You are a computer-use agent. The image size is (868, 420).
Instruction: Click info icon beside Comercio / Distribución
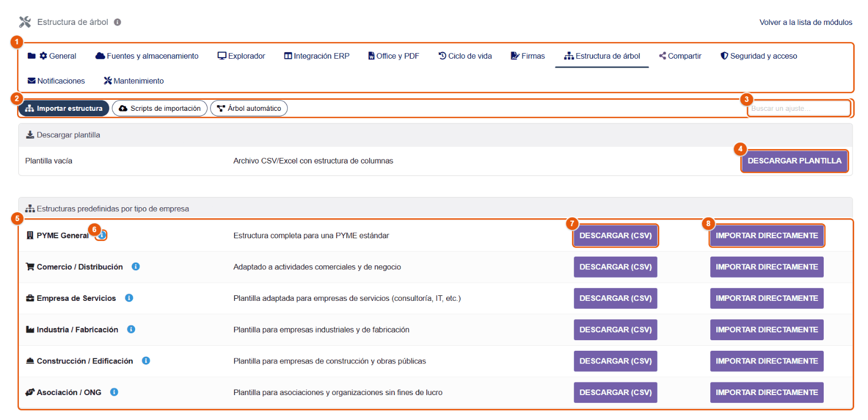coord(136,267)
